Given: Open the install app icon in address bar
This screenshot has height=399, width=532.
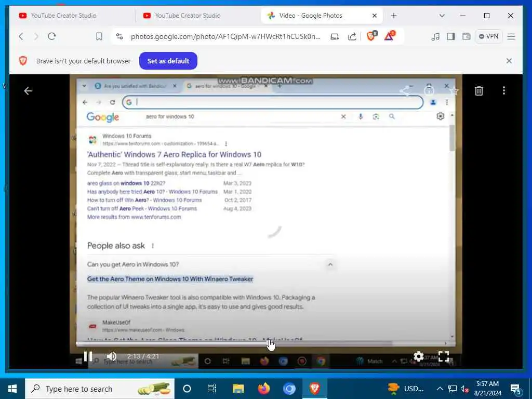Looking at the screenshot, I should [x=335, y=36].
